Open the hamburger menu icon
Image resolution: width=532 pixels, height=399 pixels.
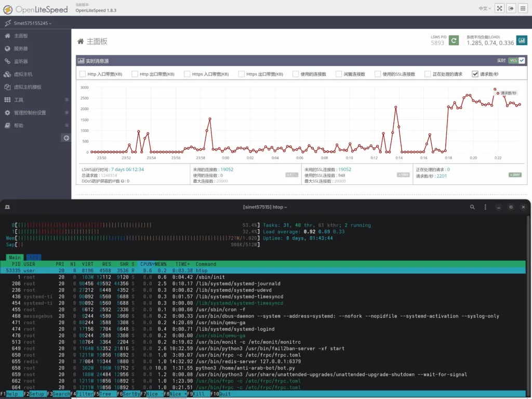pyautogui.click(x=524, y=8)
